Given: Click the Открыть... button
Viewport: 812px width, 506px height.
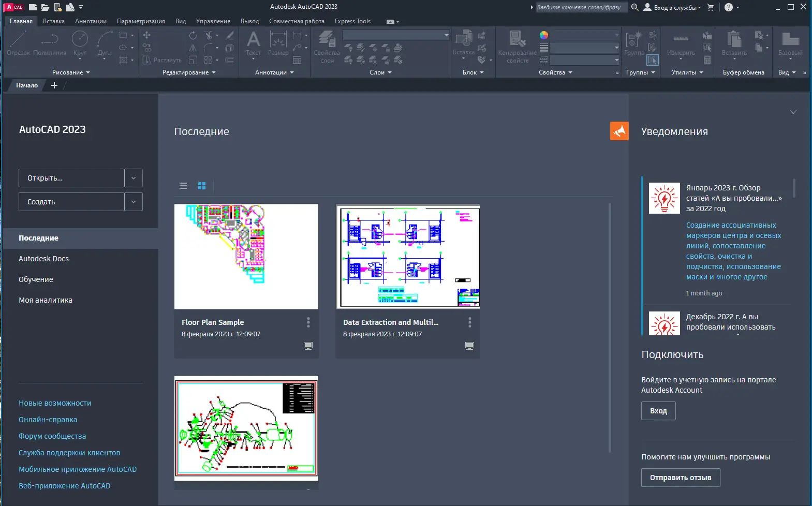Looking at the screenshot, I should (x=71, y=178).
